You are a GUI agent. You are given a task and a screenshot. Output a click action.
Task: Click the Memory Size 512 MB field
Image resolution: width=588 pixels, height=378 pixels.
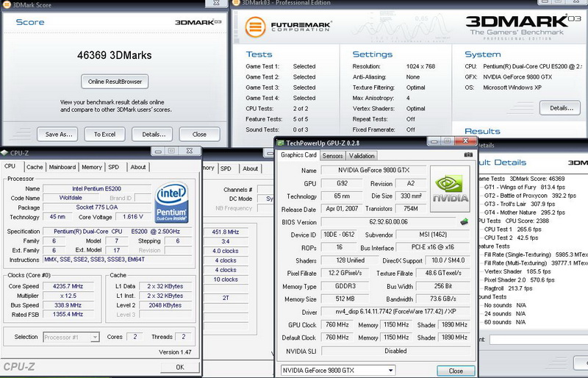345,299
